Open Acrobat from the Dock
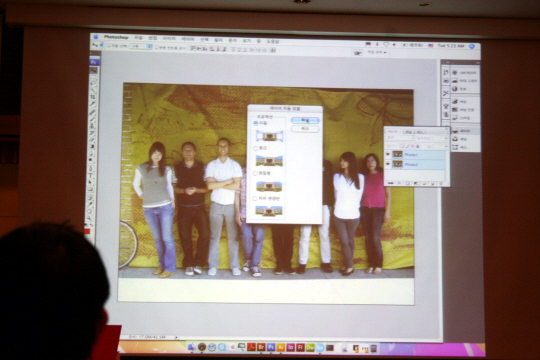This screenshot has height=360, width=540. pos(251,347)
